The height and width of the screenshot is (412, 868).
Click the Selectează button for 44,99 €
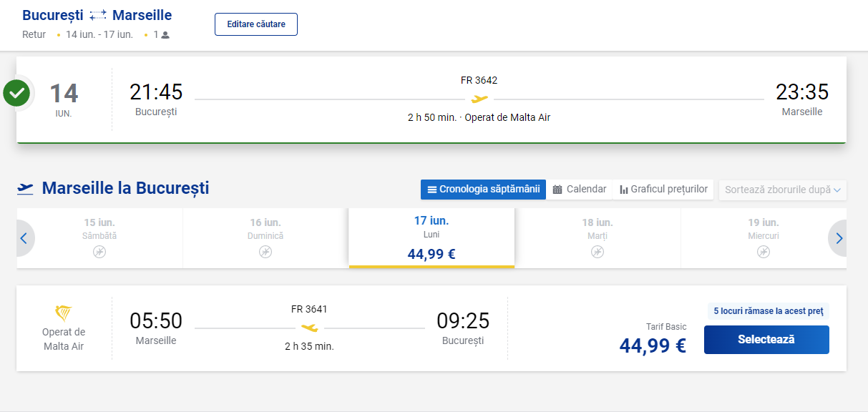click(x=766, y=340)
